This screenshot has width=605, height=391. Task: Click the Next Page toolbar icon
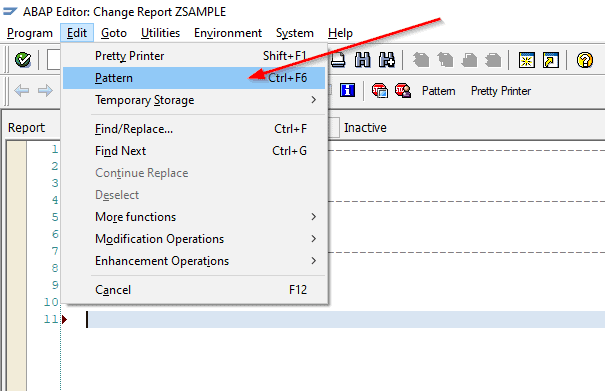click(x=469, y=60)
